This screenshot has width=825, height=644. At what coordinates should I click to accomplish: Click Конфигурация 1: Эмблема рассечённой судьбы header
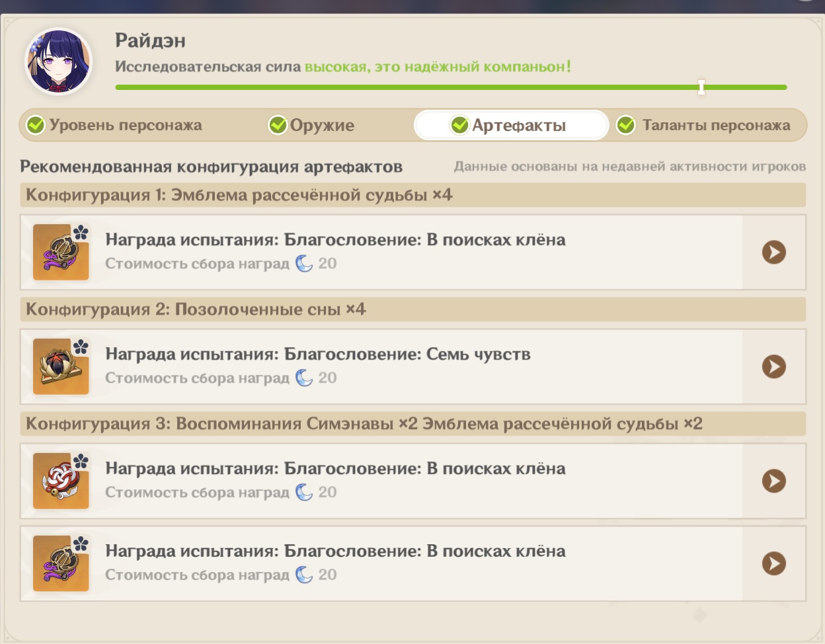click(413, 195)
